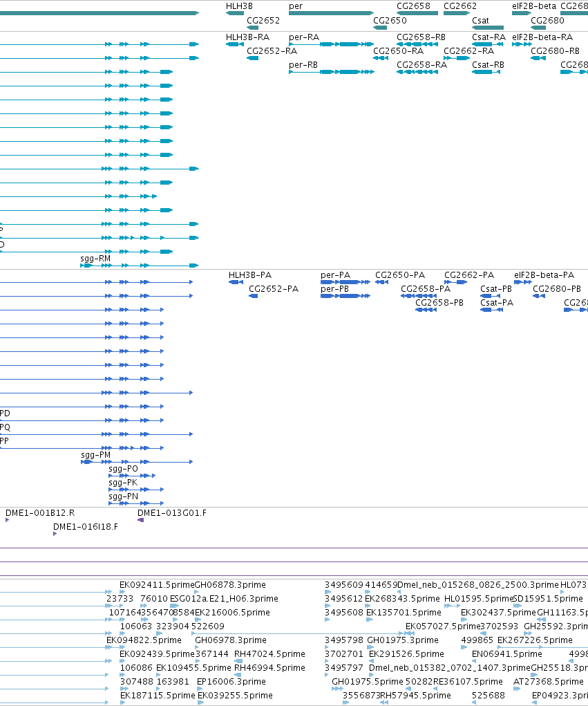This screenshot has height=706, width=588.
Task: Open the sgg-PN protein label
Action: pyautogui.click(x=123, y=496)
